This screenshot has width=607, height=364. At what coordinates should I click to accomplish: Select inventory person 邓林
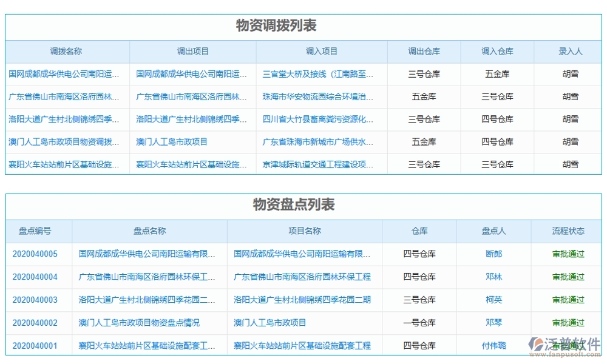pos(493,277)
